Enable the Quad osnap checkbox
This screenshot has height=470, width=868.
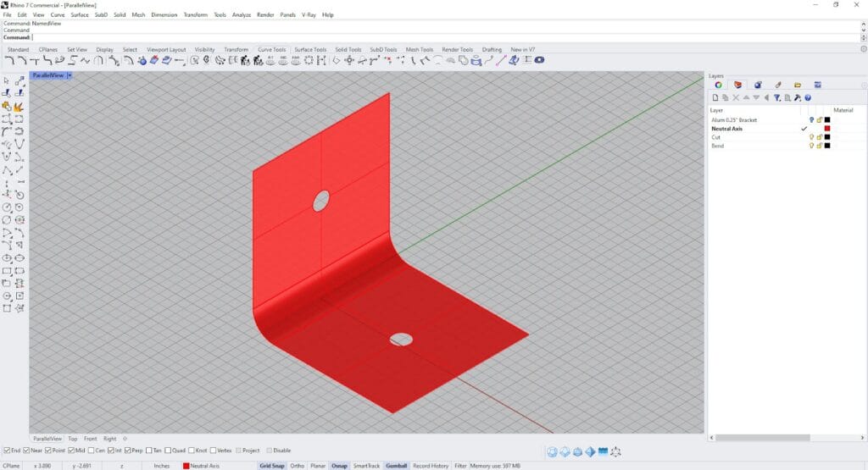(169, 451)
